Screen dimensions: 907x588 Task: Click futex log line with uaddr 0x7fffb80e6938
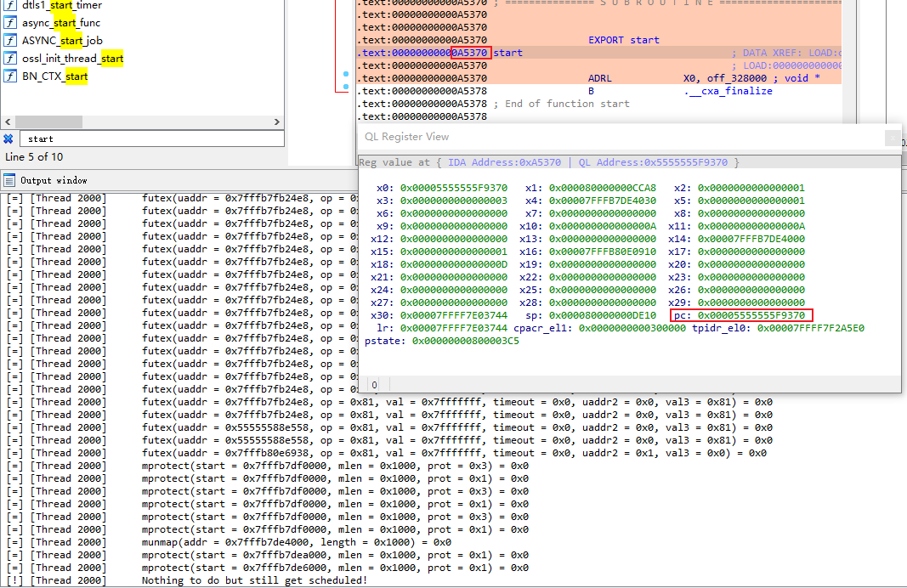[x=387, y=453]
